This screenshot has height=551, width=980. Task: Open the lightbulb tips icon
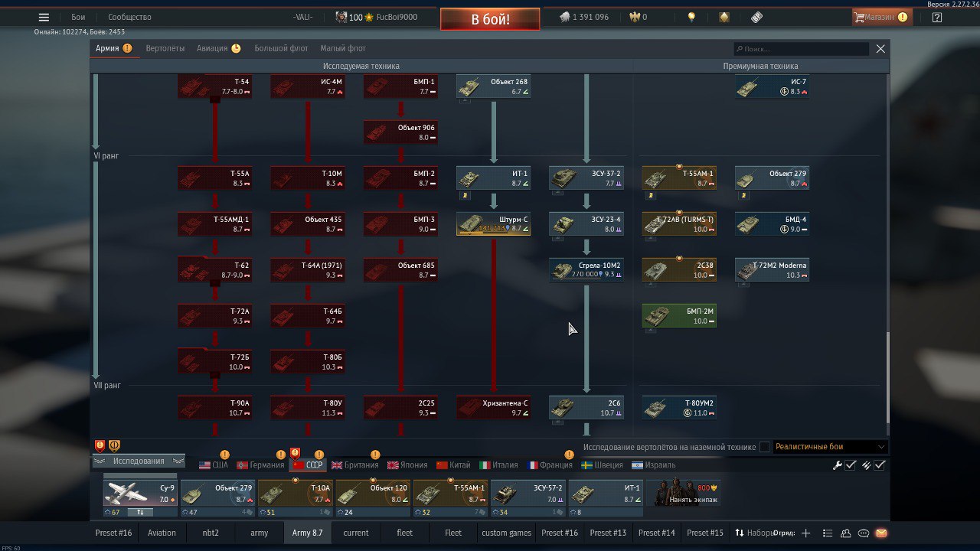coord(691,17)
